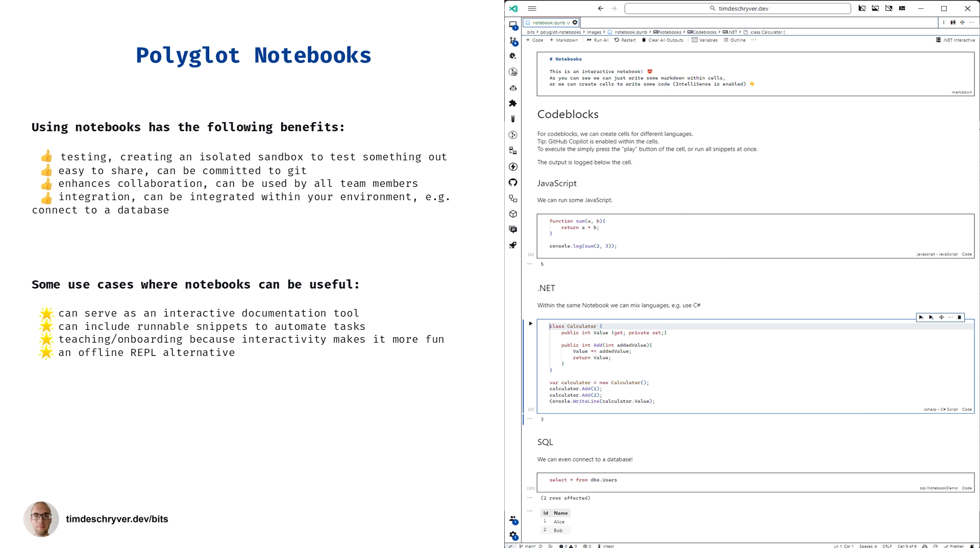Viewport: 980px width, 548px height.
Task: Toggle the primary sidebar layout icon
Action: (862, 8)
